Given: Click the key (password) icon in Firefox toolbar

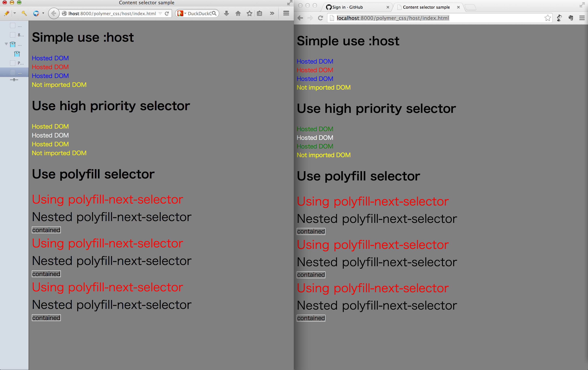Looking at the screenshot, I should click(24, 13).
